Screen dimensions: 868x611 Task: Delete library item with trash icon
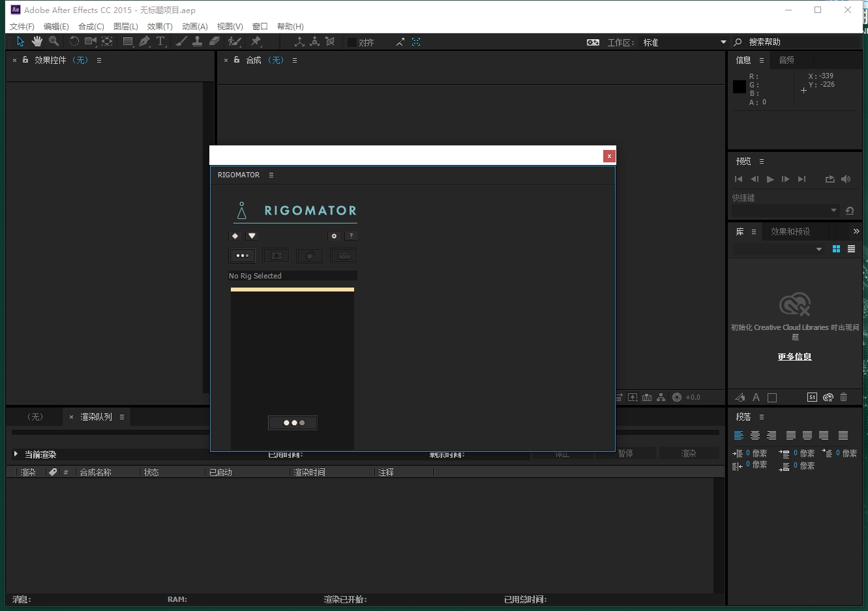click(843, 397)
